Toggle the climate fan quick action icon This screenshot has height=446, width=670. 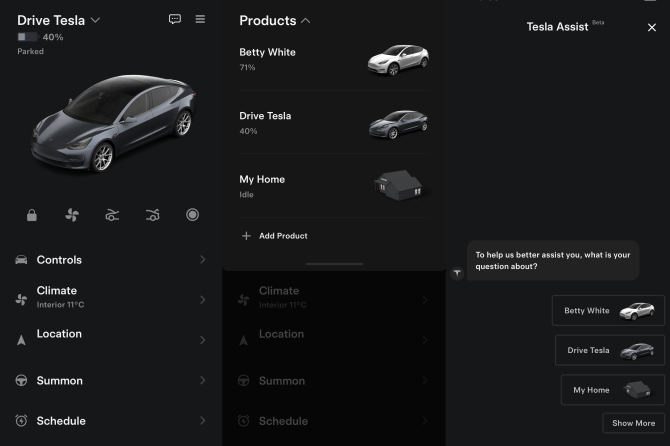point(72,215)
